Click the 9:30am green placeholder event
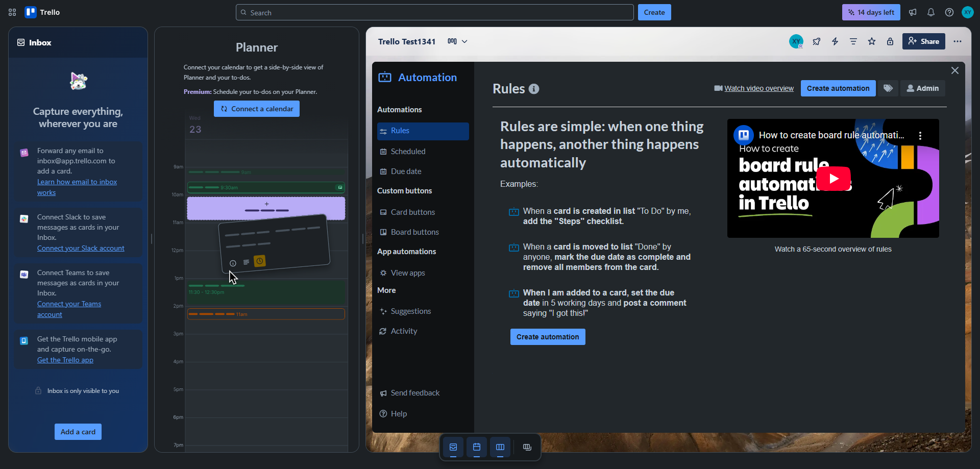Viewport: 980px width, 469px height. (x=266, y=188)
